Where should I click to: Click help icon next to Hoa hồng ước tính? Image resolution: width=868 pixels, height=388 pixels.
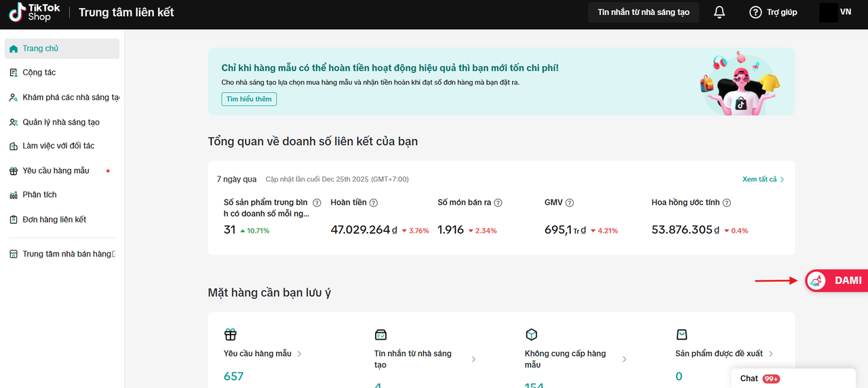(727, 203)
